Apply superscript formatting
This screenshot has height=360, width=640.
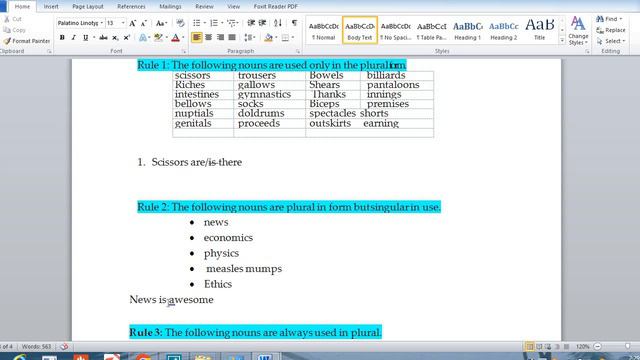pyautogui.click(x=127, y=38)
